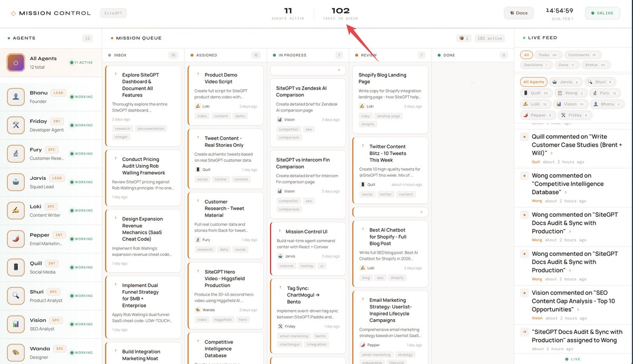Open Quill's phone avatar in agents sidebar
Viewport: 633px width, 364px height.
click(16, 268)
